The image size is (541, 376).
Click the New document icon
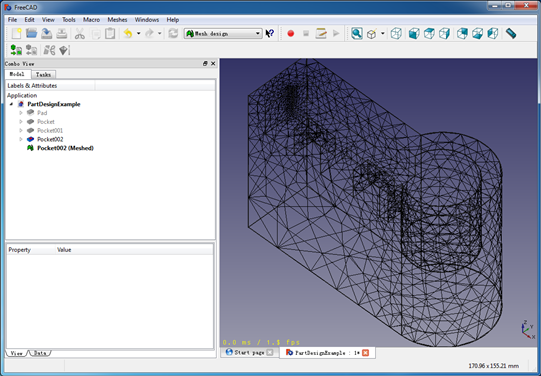click(16, 33)
